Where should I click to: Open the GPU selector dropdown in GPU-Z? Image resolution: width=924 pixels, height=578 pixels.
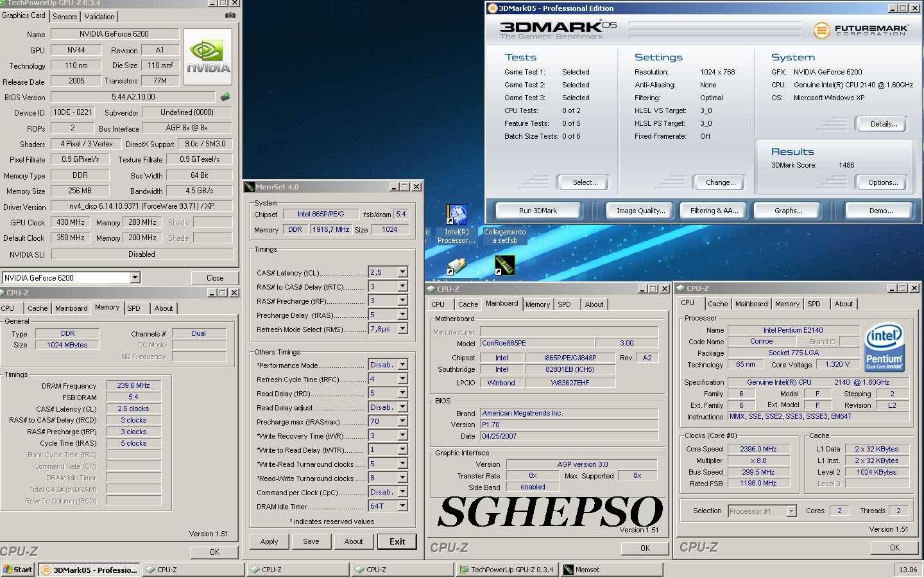[x=135, y=277]
